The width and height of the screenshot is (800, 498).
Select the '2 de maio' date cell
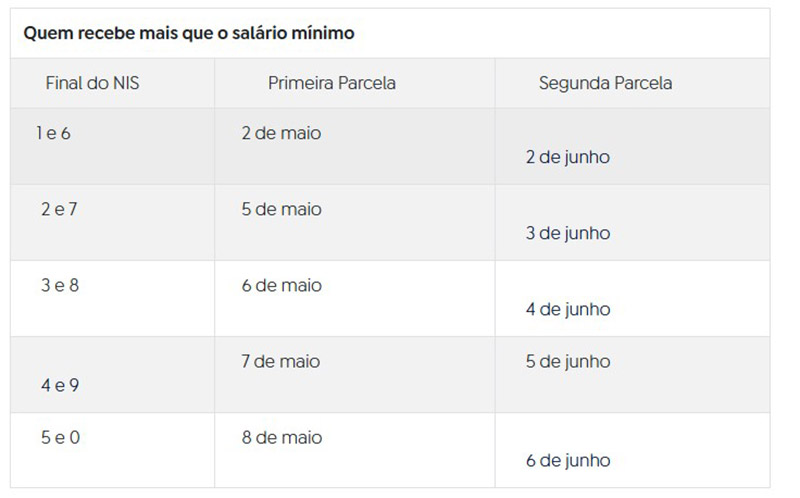coord(281,133)
